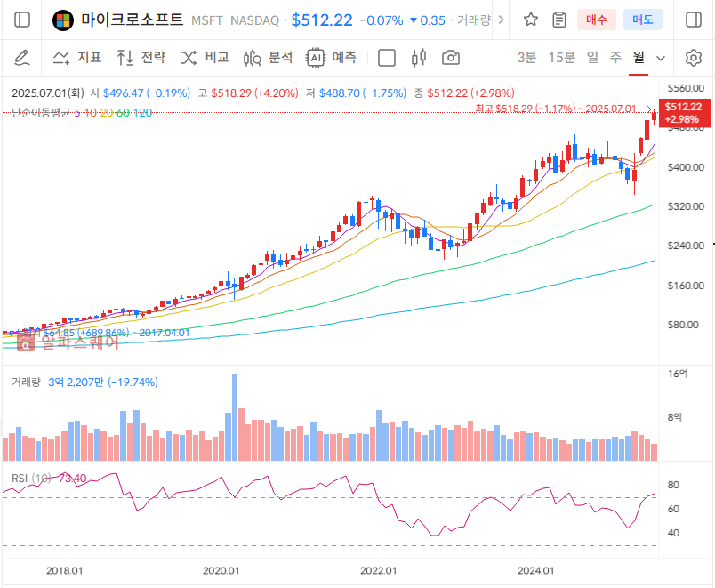Click the 매도 sell button
This screenshot has height=588, width=715.
(642, 20)
